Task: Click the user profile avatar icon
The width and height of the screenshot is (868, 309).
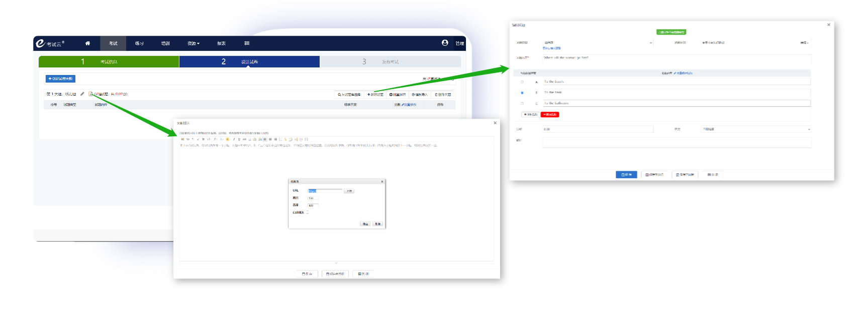Action: (445, 43)
